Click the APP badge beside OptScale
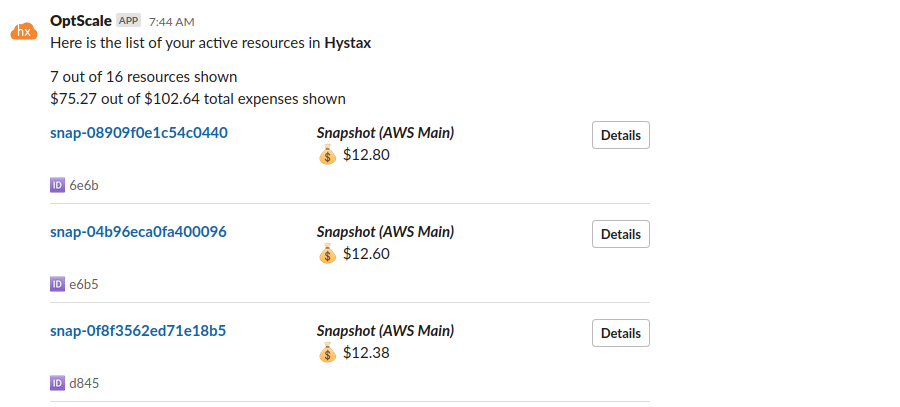900x407 pixels. coord(129,20)
